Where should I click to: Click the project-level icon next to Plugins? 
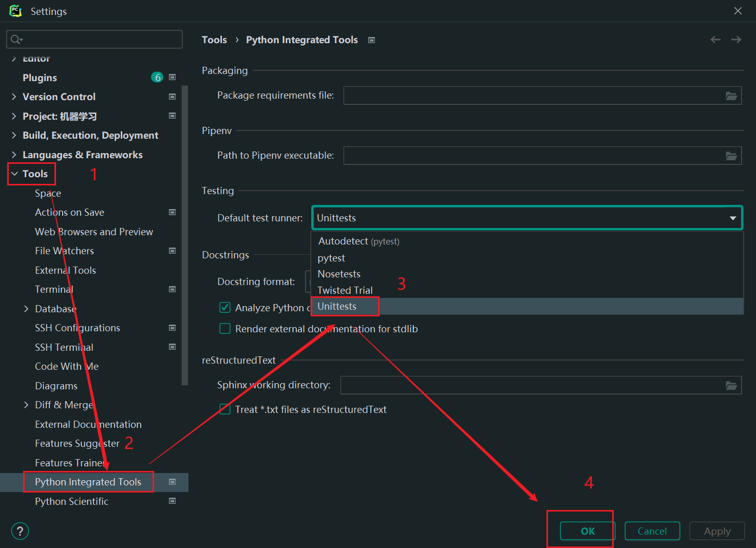[x=173, y=77]
